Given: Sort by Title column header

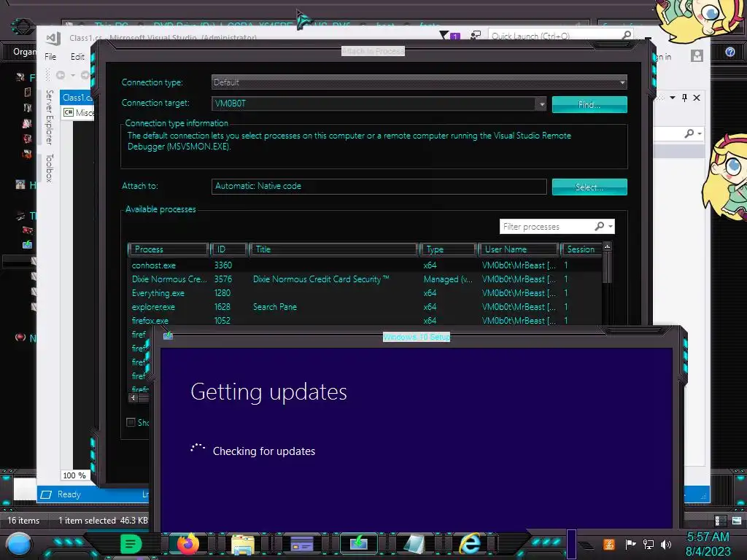Looking at the screenshot, I should [333, 249].
